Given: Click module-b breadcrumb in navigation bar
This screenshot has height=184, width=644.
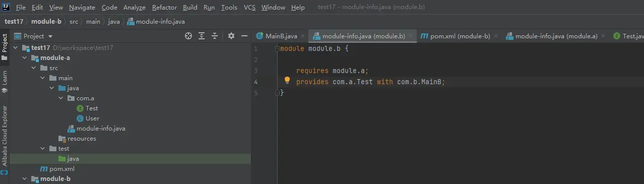Looking at the screenshot, I should (x=46, y=22).
